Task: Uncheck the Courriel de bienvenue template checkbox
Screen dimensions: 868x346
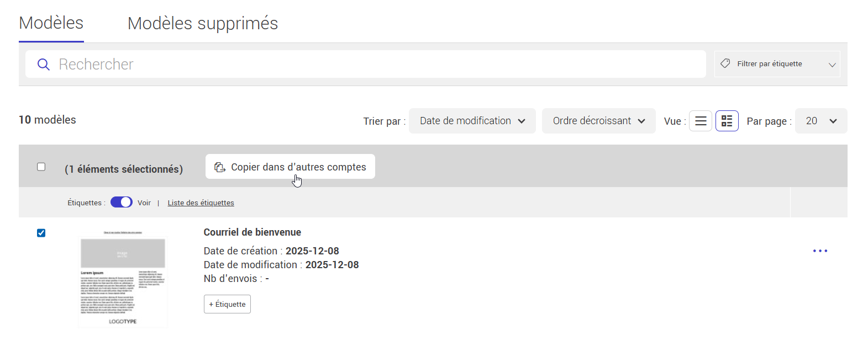Action: click(x=41, y=233)
